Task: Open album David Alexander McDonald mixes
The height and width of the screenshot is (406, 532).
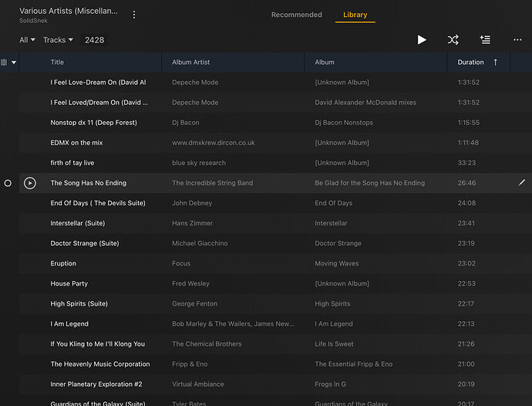Action: (365, 102)
